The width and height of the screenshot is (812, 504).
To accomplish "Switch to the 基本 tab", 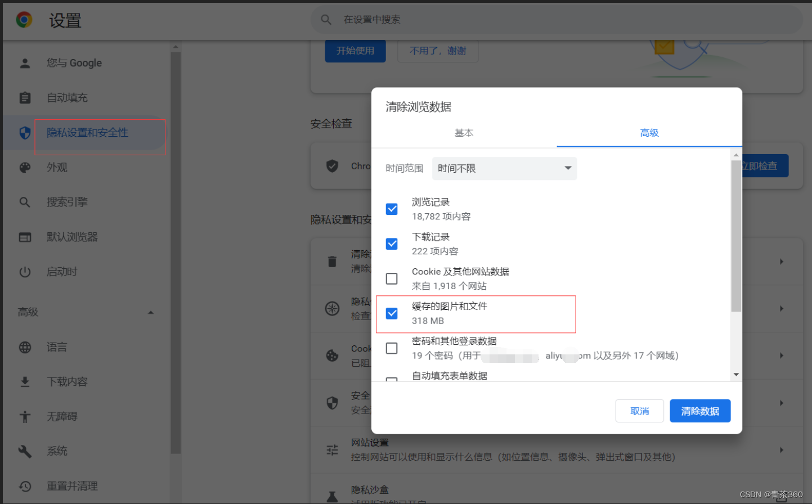I will click(x=464, y=133).
